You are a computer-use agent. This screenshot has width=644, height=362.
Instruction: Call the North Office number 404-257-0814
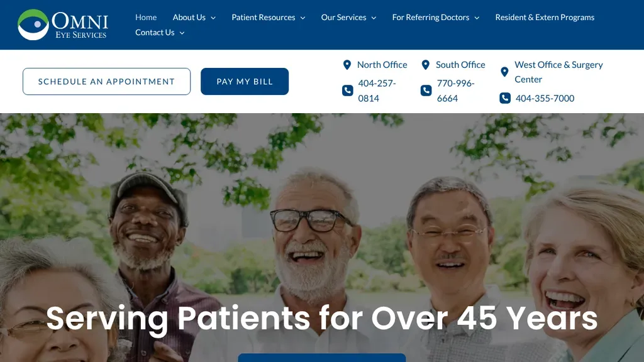pos(377,90)
